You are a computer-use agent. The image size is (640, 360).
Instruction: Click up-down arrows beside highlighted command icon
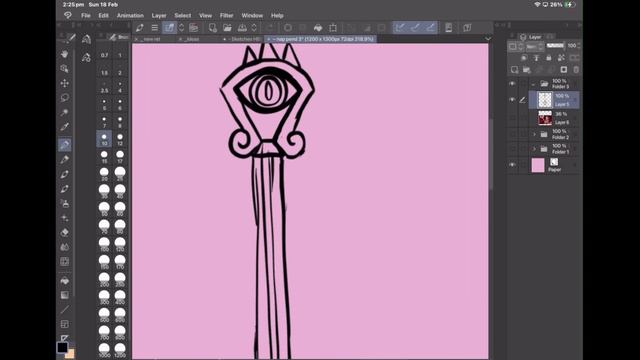pos(181,28)
